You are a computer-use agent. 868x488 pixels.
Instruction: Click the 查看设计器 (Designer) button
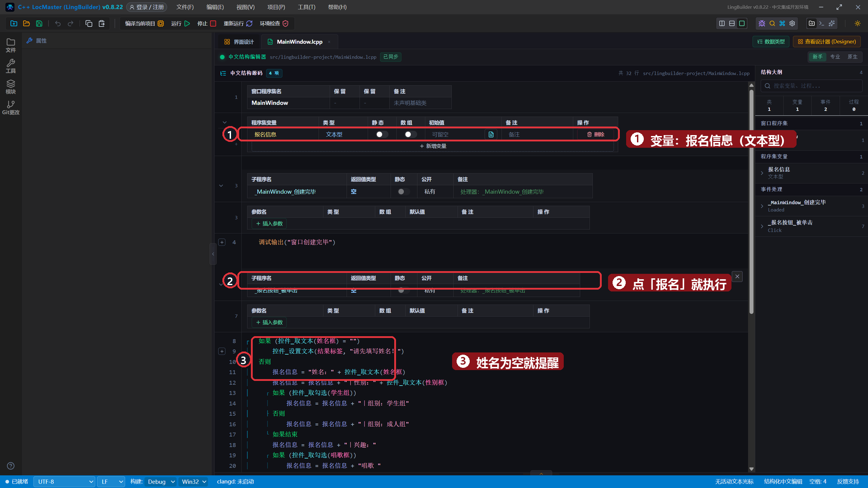tap(827, 42)
